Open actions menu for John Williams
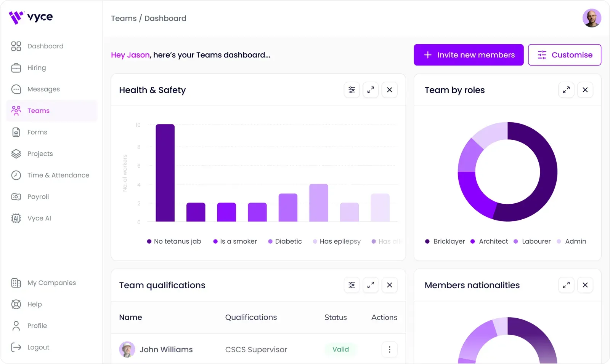The image size is (610, 364). click(390, 350)
